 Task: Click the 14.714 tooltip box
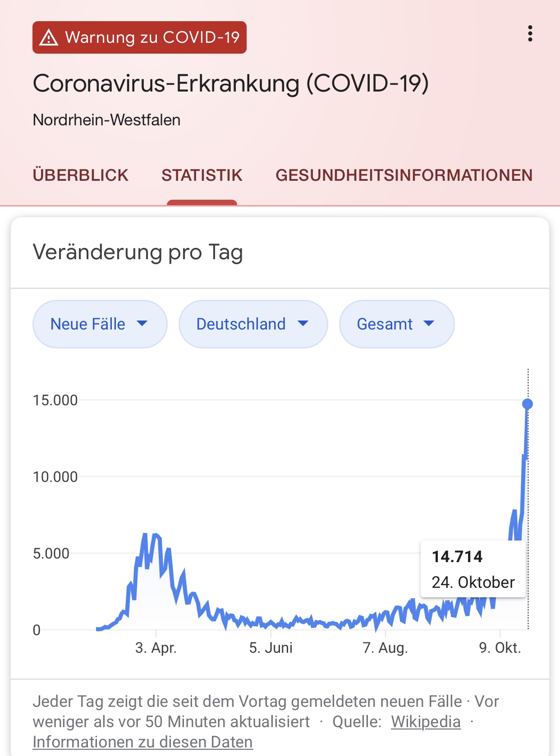(473, 569)
